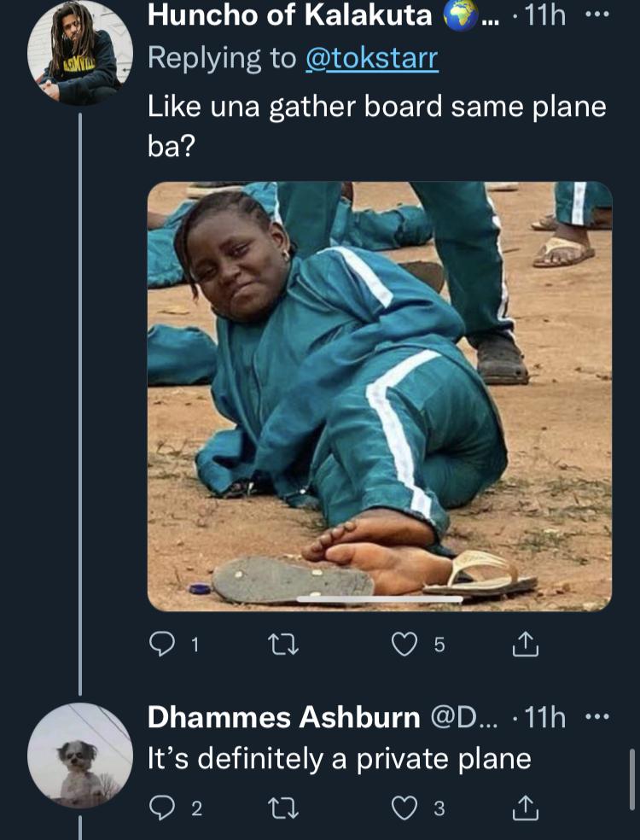Like Dhammes Ashburn's tweet

pos(404,808)
